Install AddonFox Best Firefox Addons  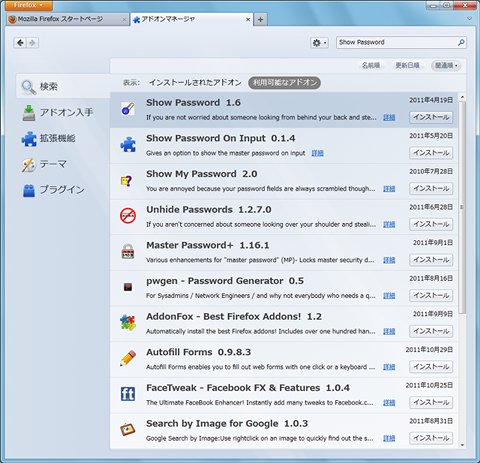point(431,331)
